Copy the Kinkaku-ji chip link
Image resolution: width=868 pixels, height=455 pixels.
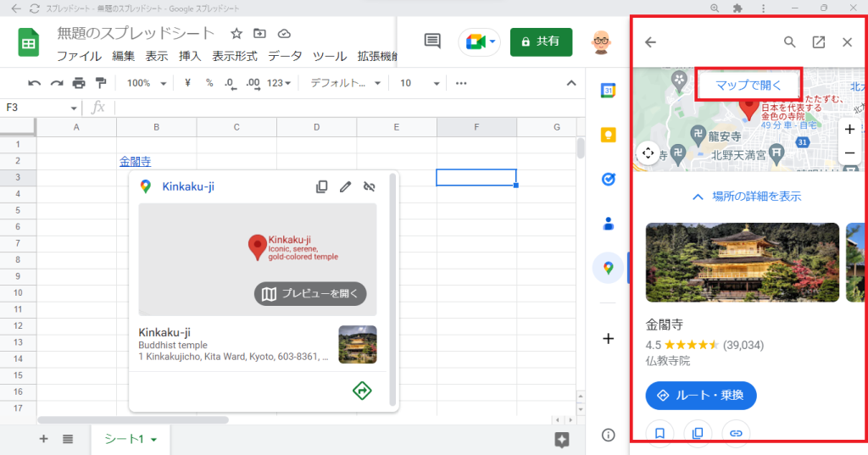click(x=322, y=186)
